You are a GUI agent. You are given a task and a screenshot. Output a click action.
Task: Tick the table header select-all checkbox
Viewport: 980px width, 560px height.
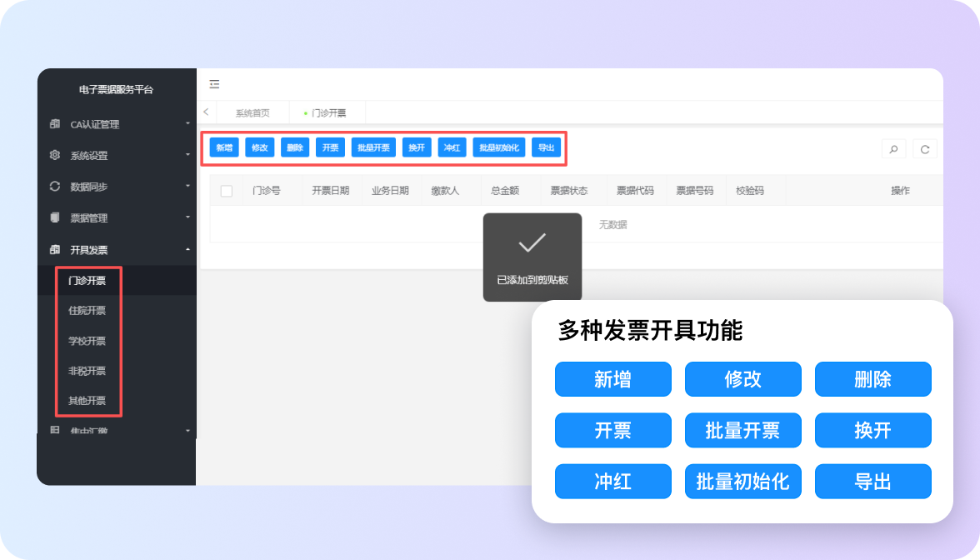coord(227,191)
